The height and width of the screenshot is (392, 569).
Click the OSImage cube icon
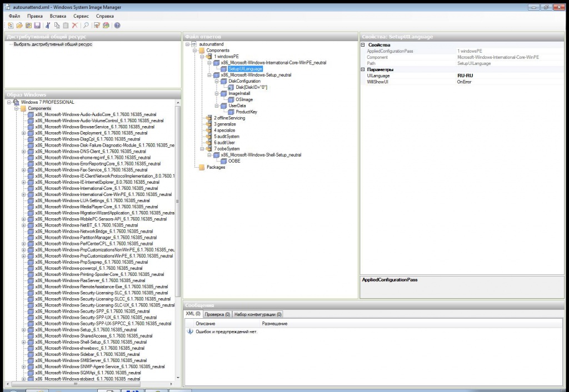[x=231, y=99]
